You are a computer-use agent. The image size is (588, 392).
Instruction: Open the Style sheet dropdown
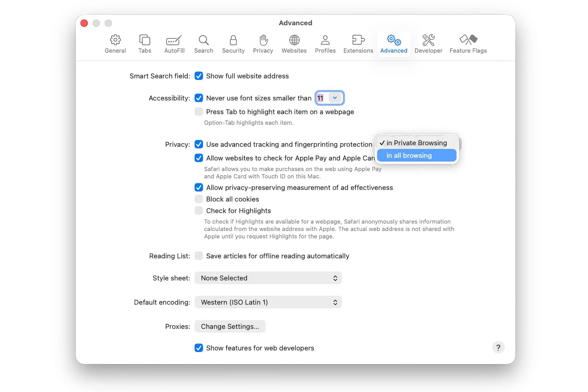pyautogui.click(x=268, y=278)
